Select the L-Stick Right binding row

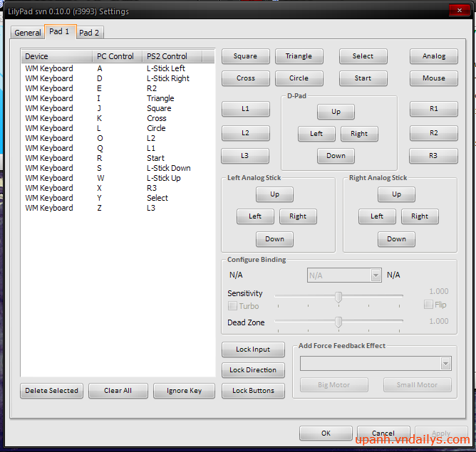tap(118, 78)
